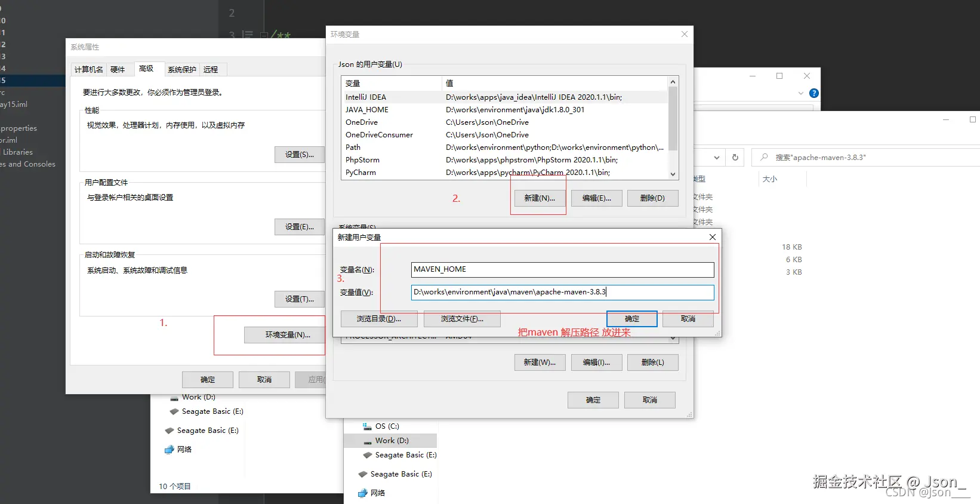980x504 pixels.
Task: Select Path user variable row
Action: pyautogui.click(x=504, y=147)
